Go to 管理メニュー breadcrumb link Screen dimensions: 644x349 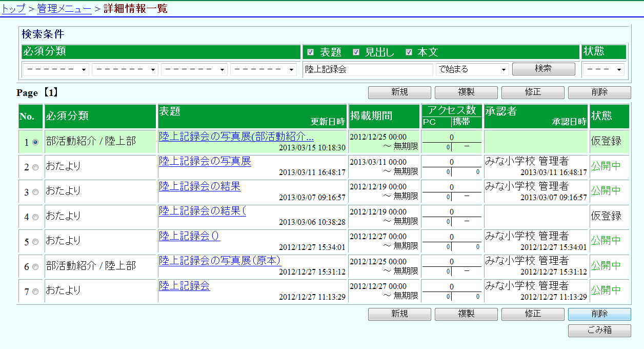65,8
